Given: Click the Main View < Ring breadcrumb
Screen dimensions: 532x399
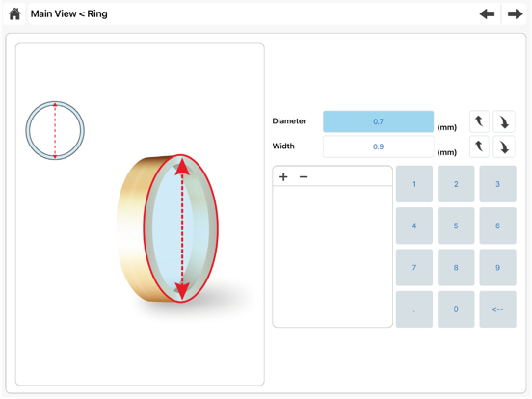Looking at the screenshot, I should (68, 13).
